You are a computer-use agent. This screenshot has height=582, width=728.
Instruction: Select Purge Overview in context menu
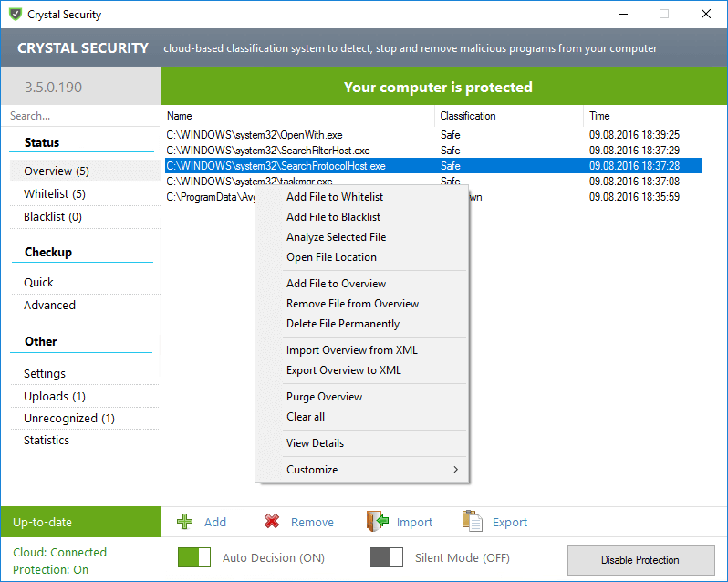tap(361, 397)
